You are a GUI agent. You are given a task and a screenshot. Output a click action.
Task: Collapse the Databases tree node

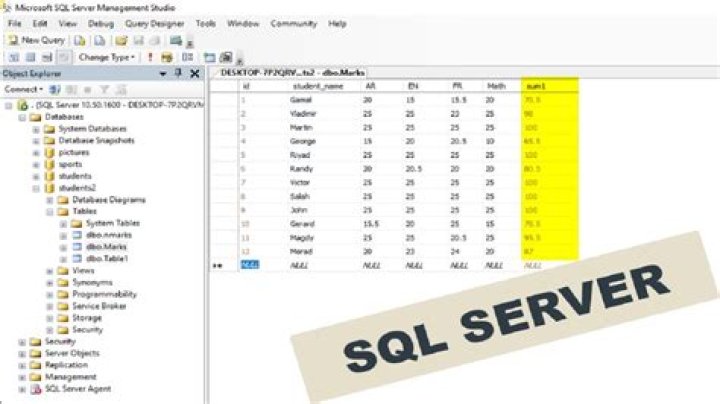tap(22, 117)
